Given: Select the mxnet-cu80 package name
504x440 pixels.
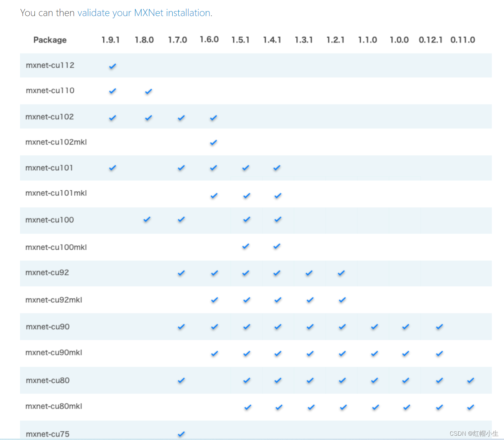Looking at the screenshot, I should point(48,380).
